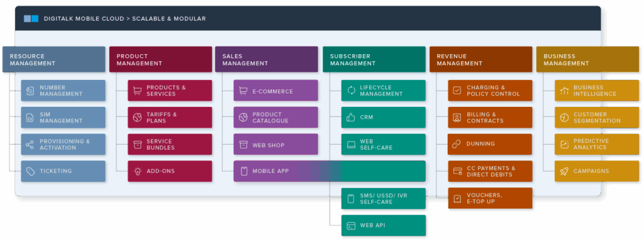Click the Dunning link chain icon
This screenshot has height=241, width=644.
point(457,144)
